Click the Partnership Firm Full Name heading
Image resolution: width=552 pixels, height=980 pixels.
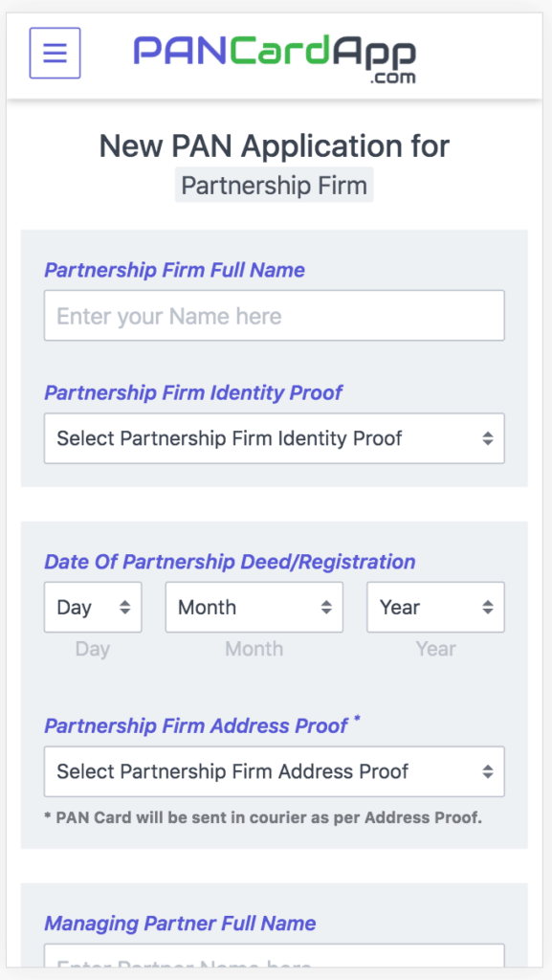[174, 270]
